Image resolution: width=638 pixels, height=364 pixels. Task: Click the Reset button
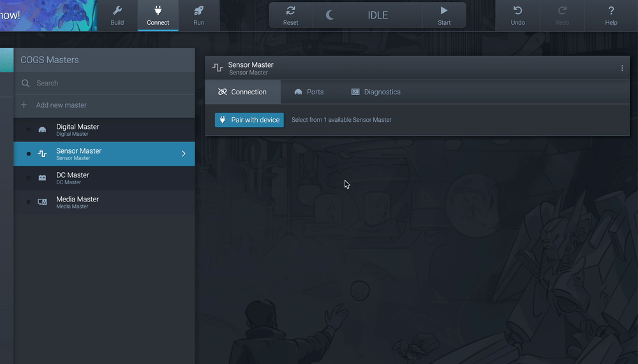(290, 15)
